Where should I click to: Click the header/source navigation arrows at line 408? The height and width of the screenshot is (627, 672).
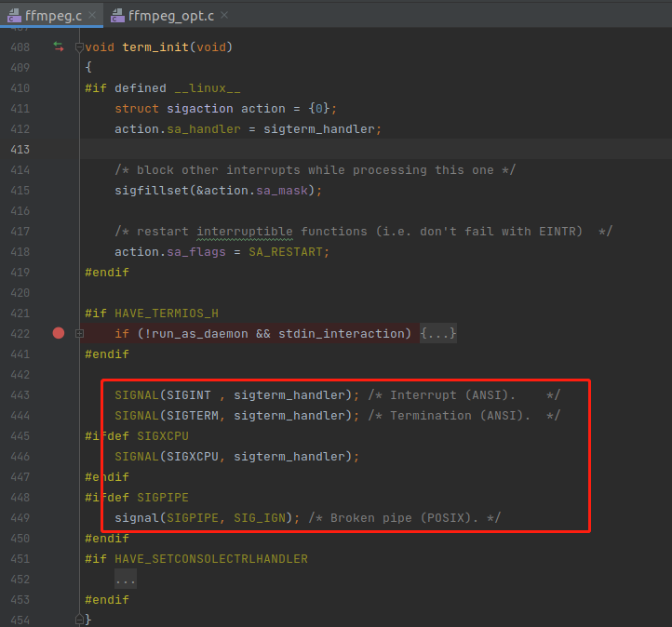pos(59,47)
